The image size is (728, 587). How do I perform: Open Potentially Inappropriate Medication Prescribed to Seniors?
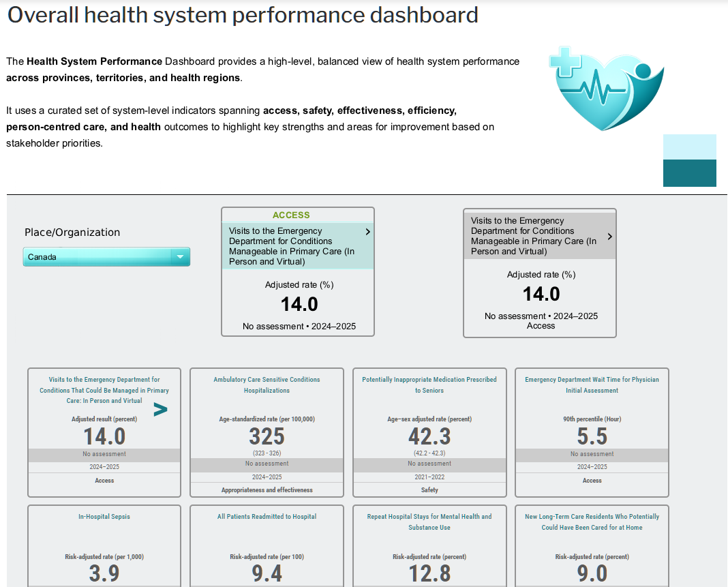click(x=429, y=385)
